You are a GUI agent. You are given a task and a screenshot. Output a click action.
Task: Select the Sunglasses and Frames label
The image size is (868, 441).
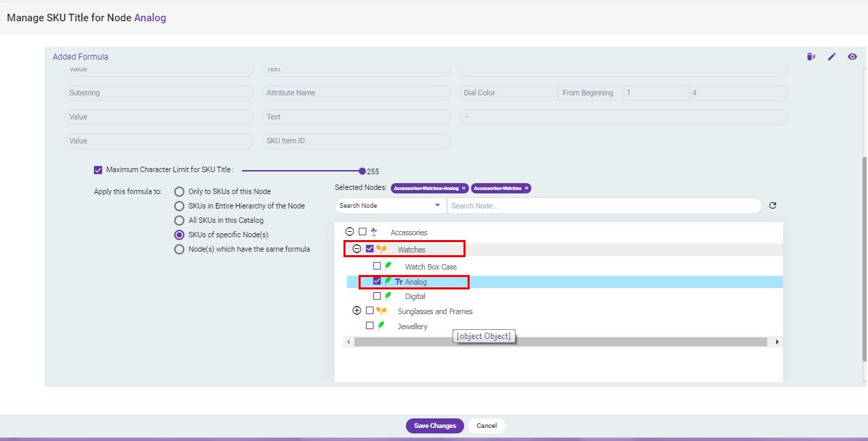pos(435,311)
